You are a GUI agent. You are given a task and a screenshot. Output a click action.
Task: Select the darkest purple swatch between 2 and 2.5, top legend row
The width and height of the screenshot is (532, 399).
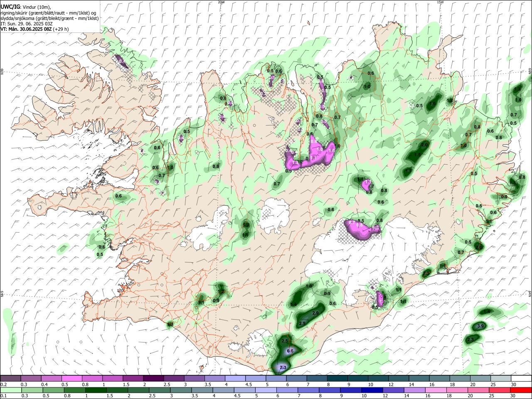[x=153, y=378]
